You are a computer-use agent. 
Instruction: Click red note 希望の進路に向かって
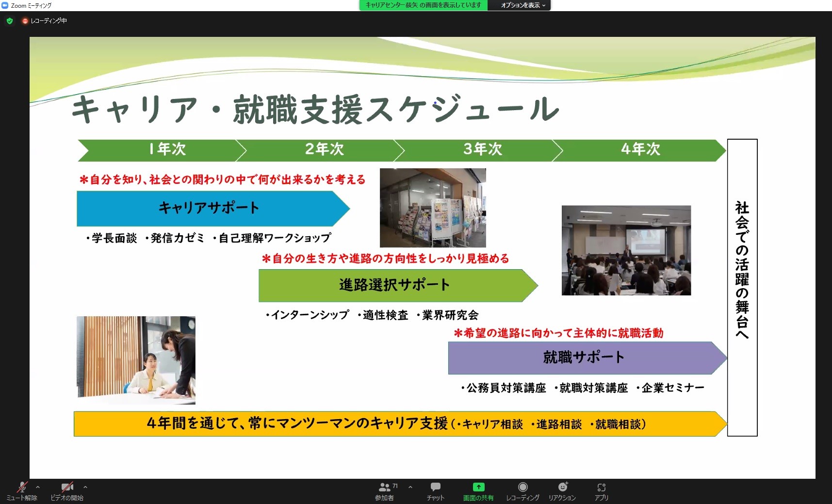point(558,333)
